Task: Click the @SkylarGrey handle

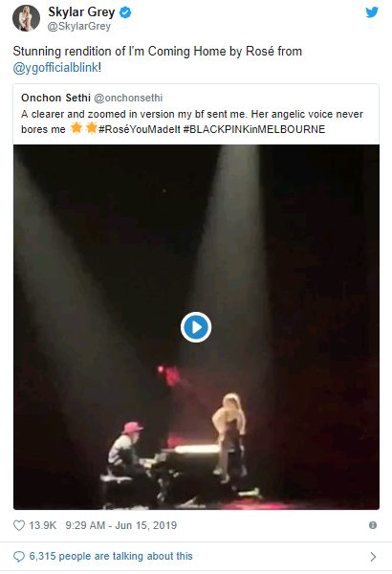Action: pyautogui.click(x=79, y=27)
